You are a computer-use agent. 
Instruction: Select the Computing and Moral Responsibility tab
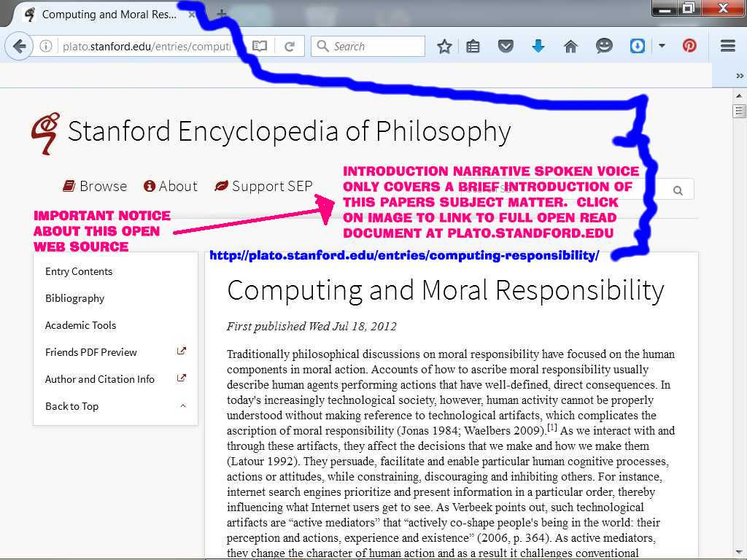[x=109, y=15]
